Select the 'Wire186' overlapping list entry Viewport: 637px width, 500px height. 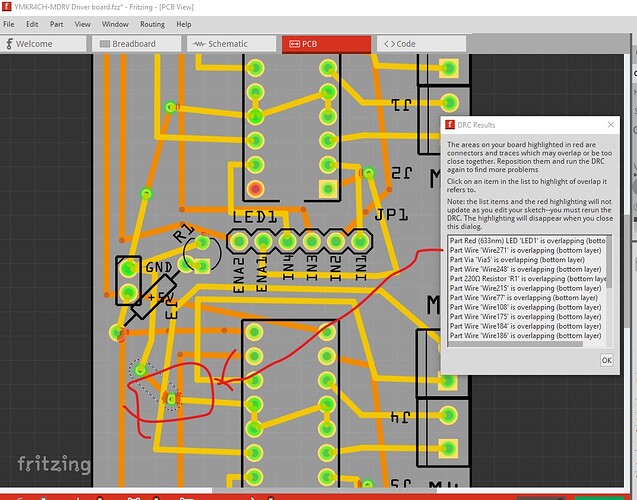click(527, 335)
